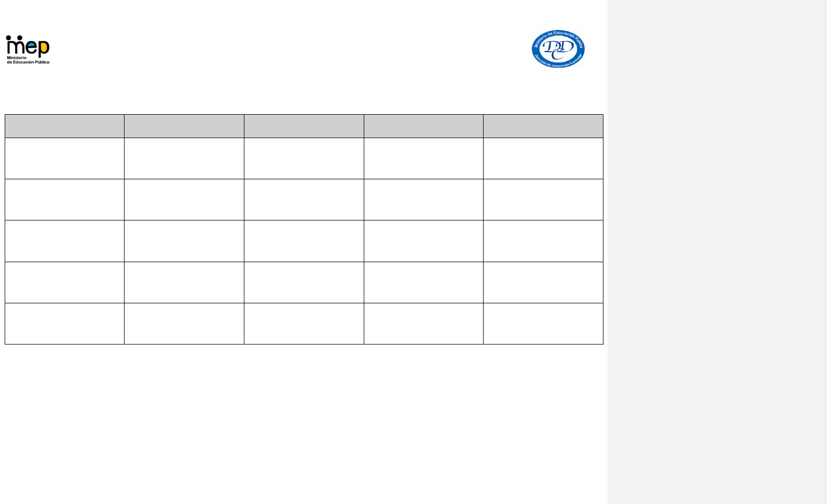Select the first gray header cell of the table
This screenshot has width=827, height=504.
[x=65, y=126]
